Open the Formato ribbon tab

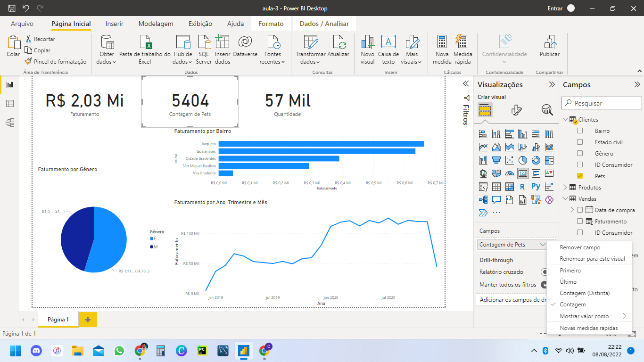point(271,24)
